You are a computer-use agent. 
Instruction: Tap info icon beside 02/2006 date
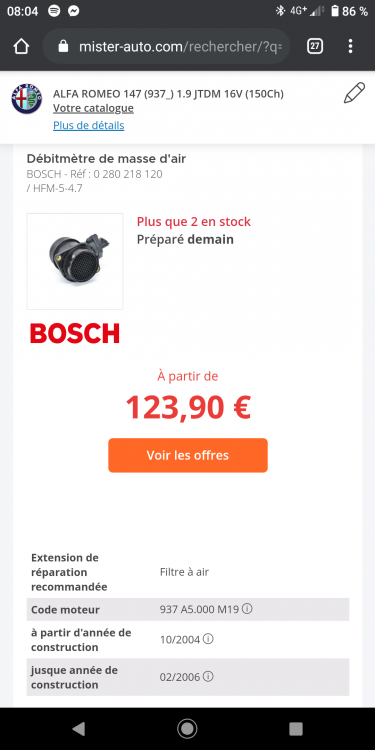[x=208, y=677]
